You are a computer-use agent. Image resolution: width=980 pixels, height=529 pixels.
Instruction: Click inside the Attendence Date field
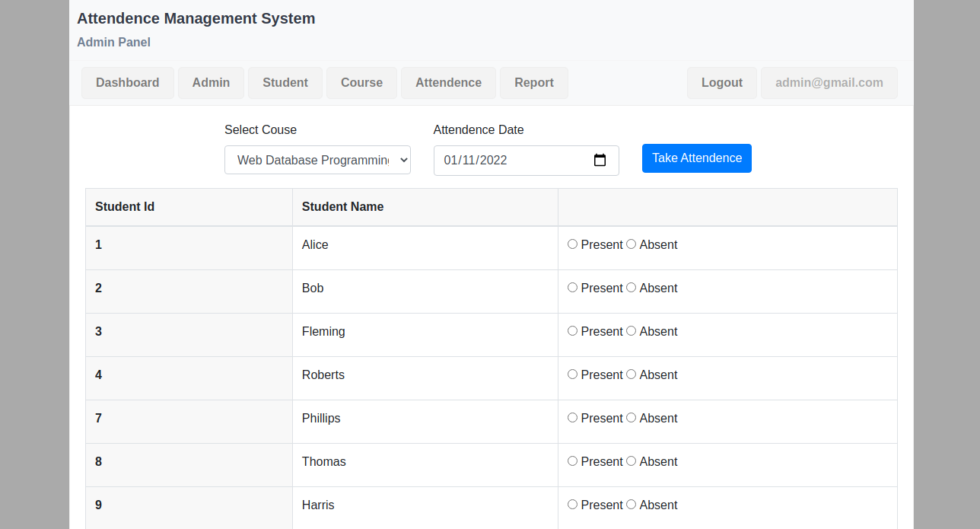tap(502, 161)
